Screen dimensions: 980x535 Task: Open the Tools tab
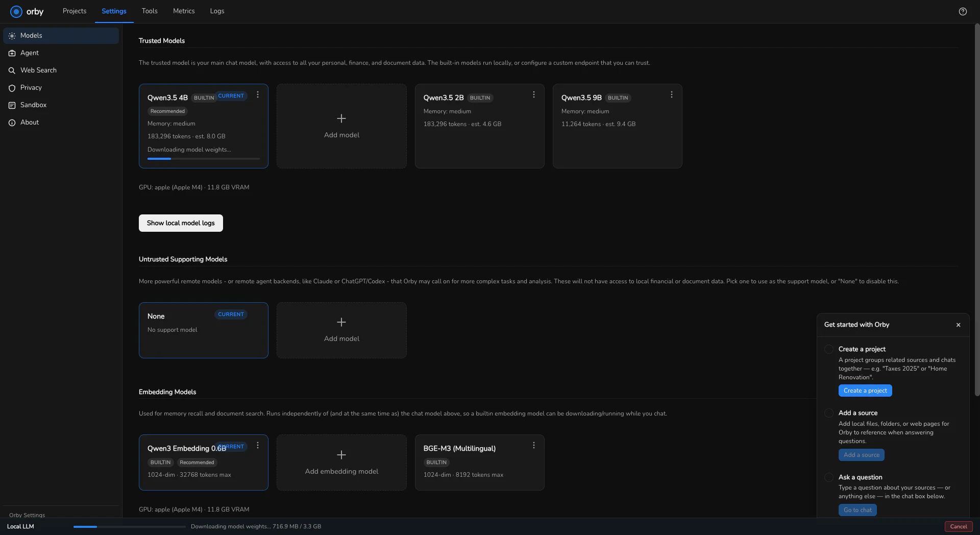(150, 11)
